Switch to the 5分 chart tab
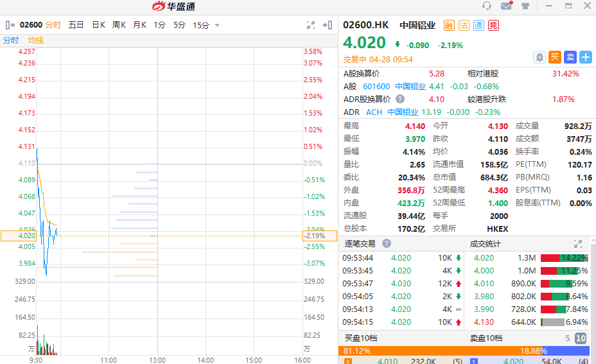The height and width of the screenshot is (364, 596). (x=179, y=25)
